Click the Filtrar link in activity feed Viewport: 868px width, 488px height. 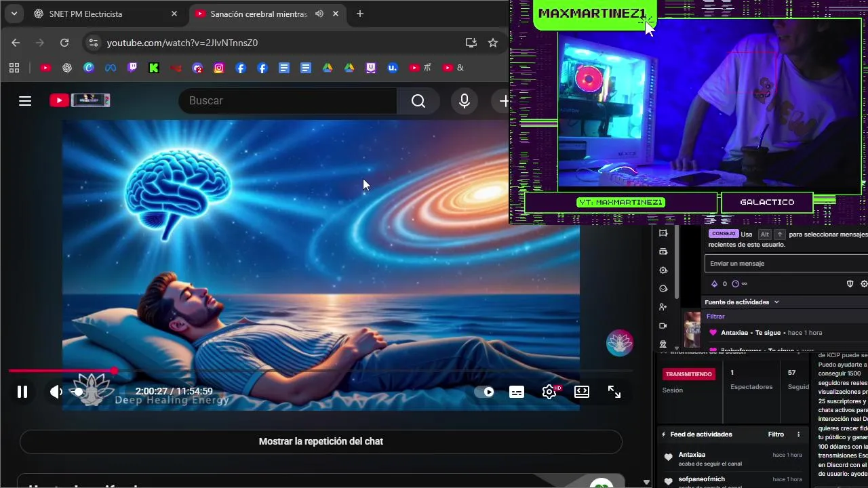715,317
